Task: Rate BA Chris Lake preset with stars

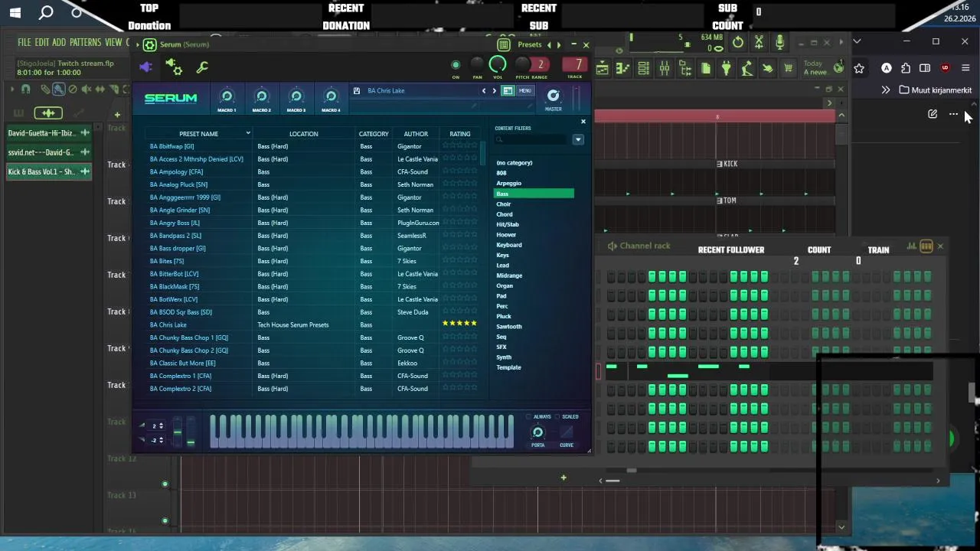Action: [459, 324]
